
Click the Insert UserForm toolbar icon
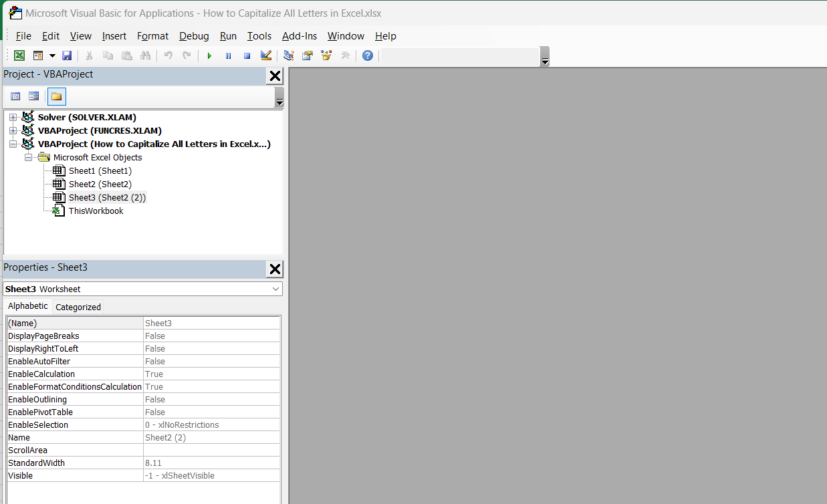(x=38, y=55)
